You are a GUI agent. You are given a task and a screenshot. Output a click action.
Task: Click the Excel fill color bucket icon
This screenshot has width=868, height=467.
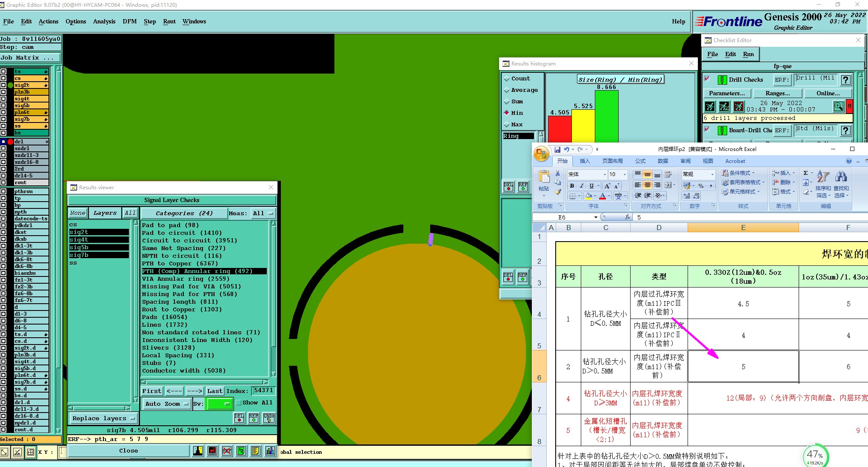588,196
